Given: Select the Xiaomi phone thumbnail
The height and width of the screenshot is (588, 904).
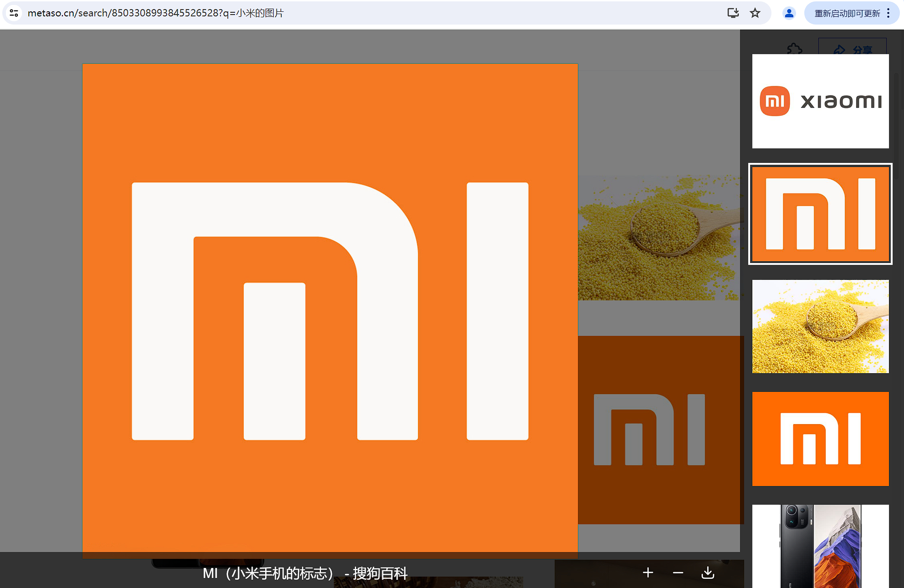Looking at the screenshot, I should click(x=821, y=546).
